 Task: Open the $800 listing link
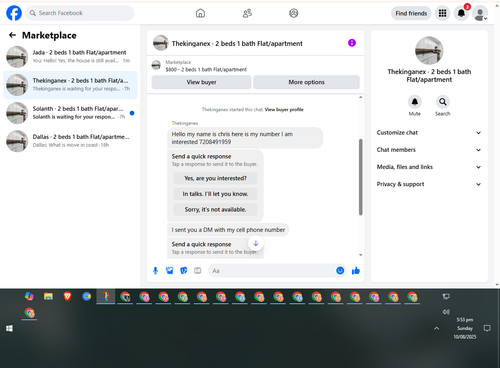click(x=206, y=69)
